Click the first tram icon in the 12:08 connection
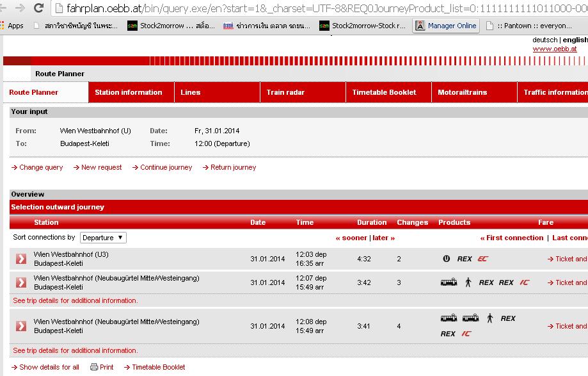 pyautogui.click(x=449, y=318)
